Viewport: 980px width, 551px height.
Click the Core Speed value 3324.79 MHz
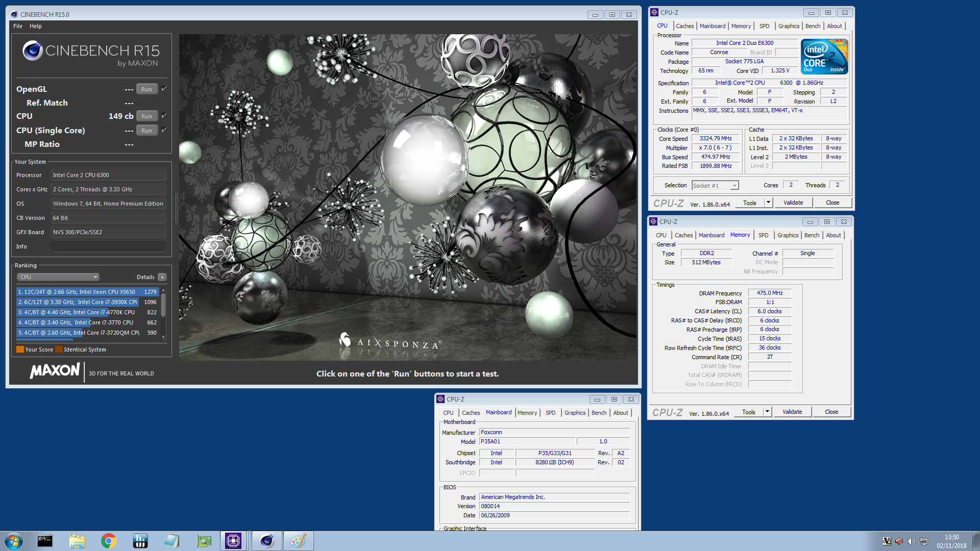point(716,138)
